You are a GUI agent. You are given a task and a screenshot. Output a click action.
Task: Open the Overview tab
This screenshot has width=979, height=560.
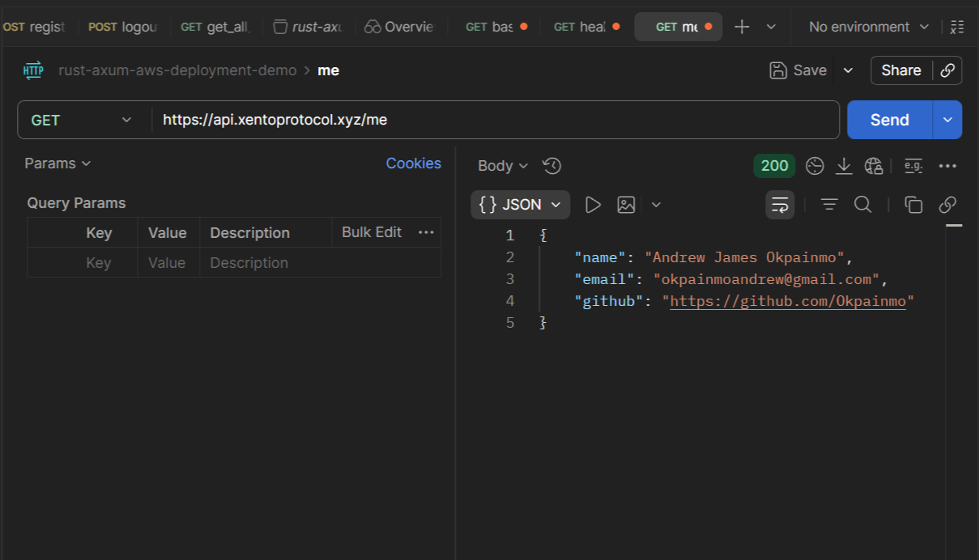pyautogui.click(x=400, y=27)
